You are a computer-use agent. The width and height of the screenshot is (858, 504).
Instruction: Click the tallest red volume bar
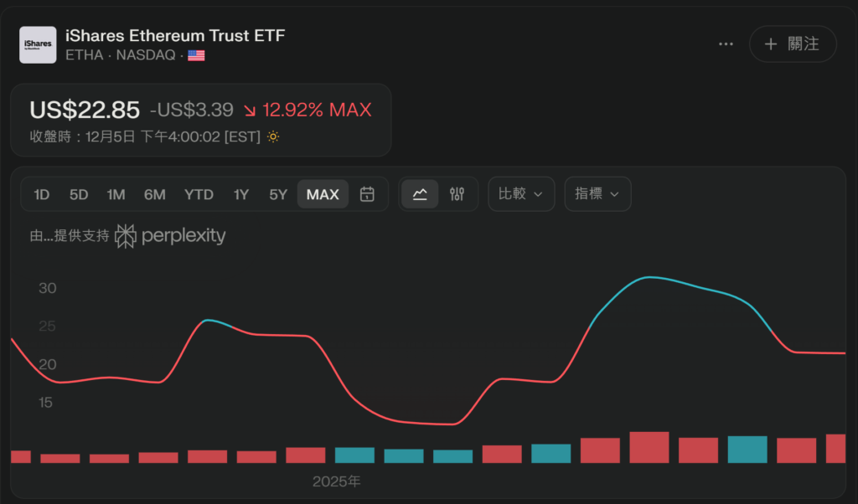[649, 448]
